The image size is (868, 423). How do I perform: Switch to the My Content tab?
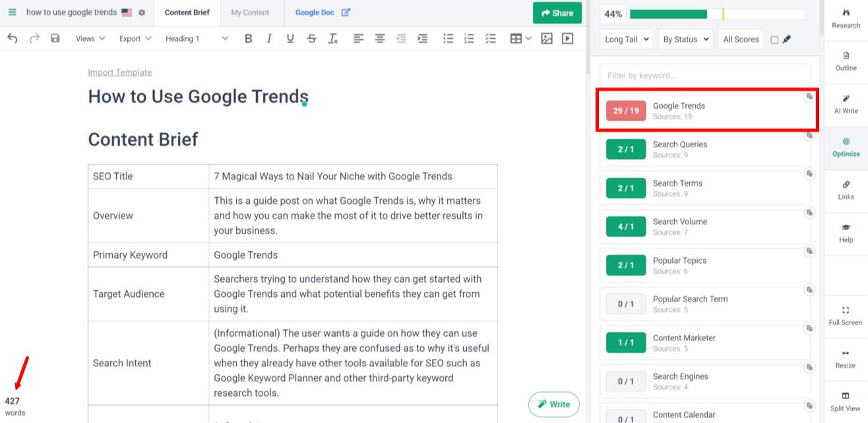(250, 12)
